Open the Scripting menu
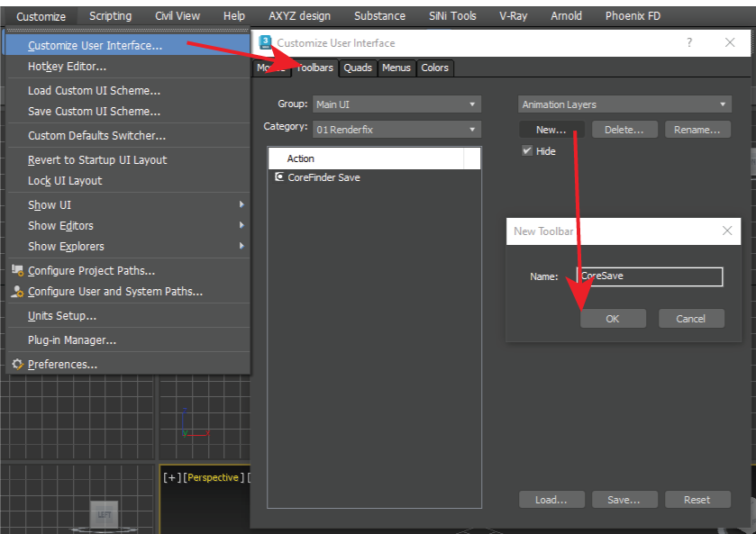Viewport: 756px width, 534px height. pyautogui.click(x=110, y=15)
